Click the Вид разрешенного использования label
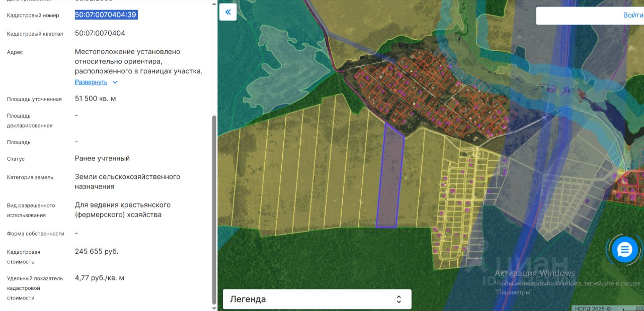The width and height of the screenshot is (644, 311). (x=31, y=210)
